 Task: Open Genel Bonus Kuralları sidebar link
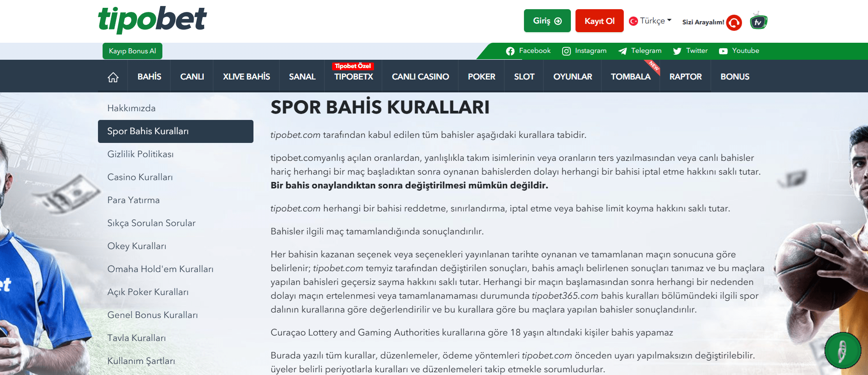click(x=152, y=315)
